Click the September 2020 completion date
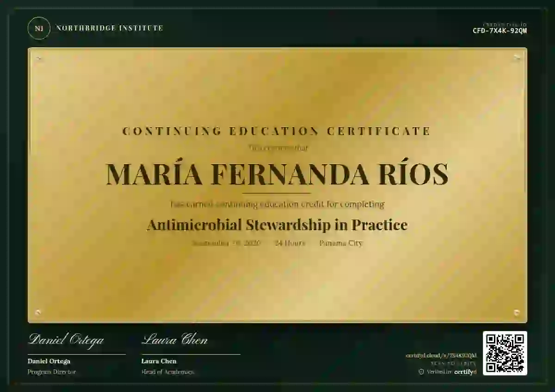This screenshot has width=555, height=392. [x=227, y=243]
